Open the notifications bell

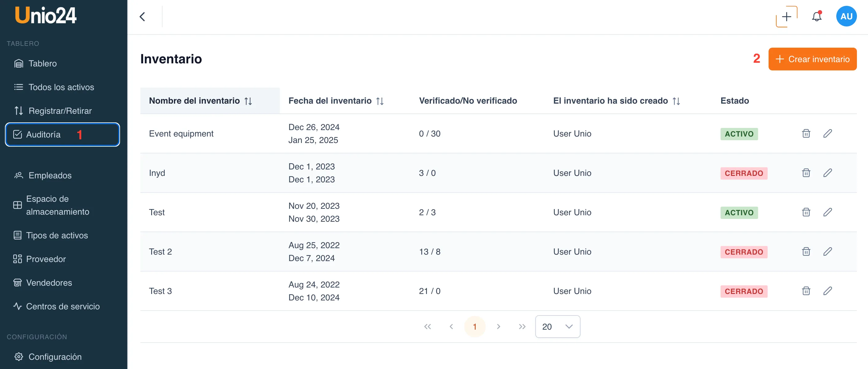coord(816,17)
